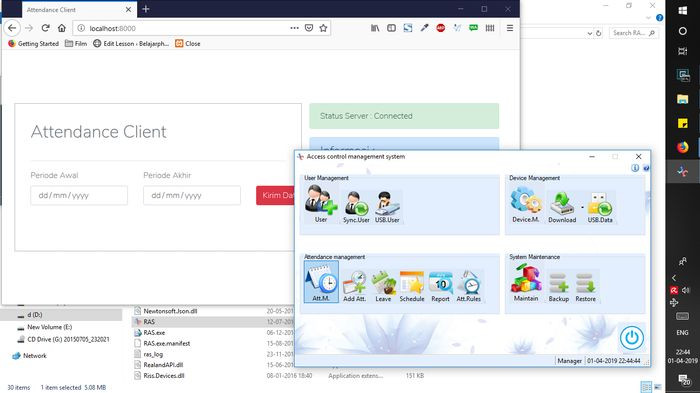Open the Leave icon
Screen dimensions: 700x393
tap(383, 286)
